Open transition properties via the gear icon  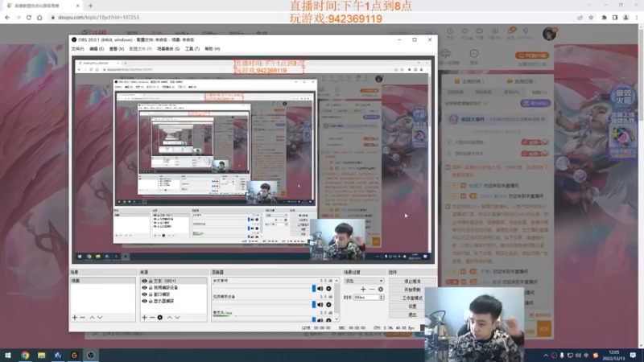pos(380,290)
